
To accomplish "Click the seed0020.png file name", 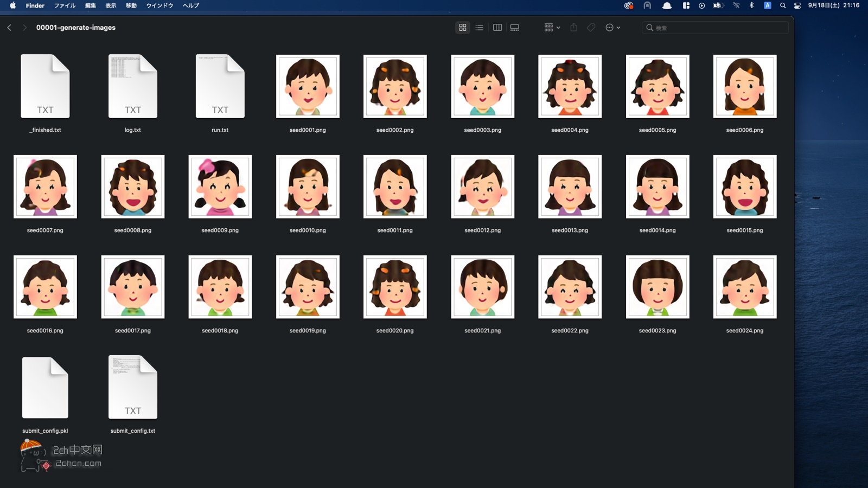I will tap(395, 331).
